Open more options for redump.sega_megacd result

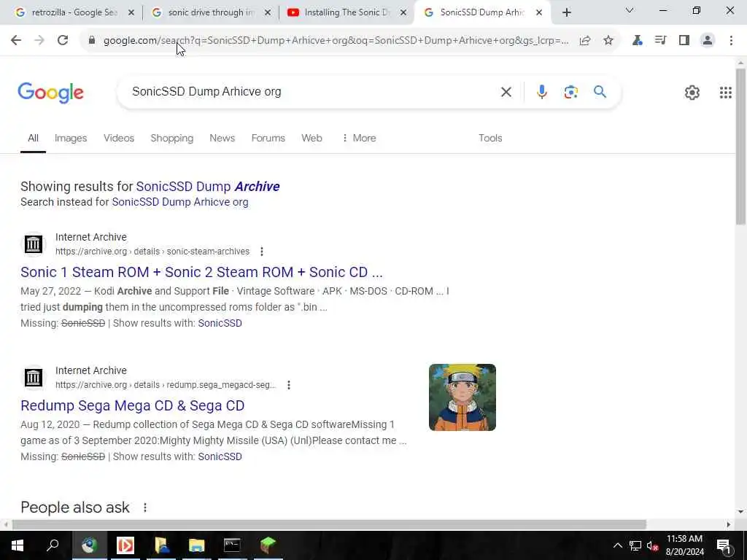(289, 385)
